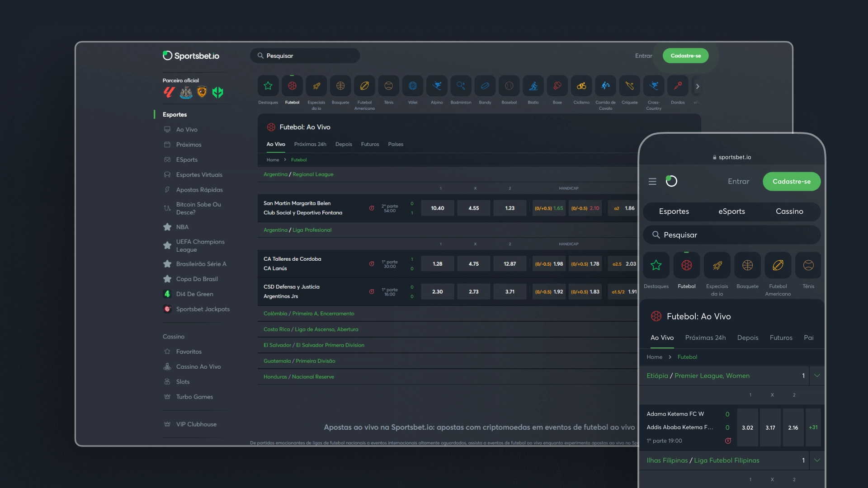Open Alpino skiing icon

pyautogui.click(x=437, y=86)
